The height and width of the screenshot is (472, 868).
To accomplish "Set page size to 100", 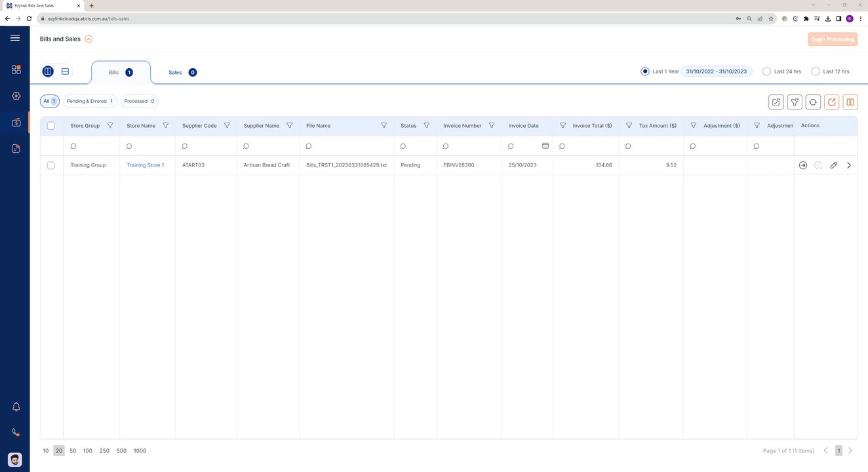I will click(88, 451).
